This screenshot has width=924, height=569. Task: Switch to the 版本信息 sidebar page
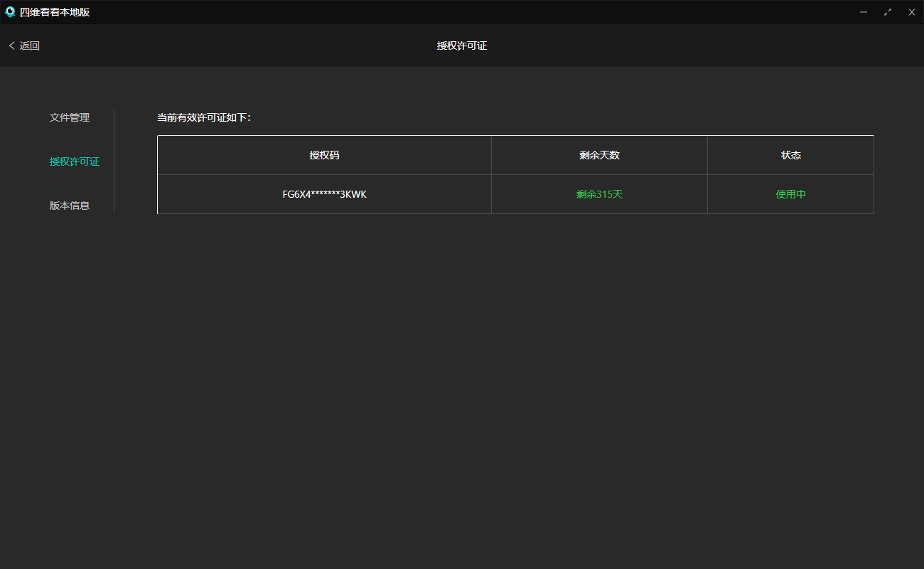coord(70,206)
